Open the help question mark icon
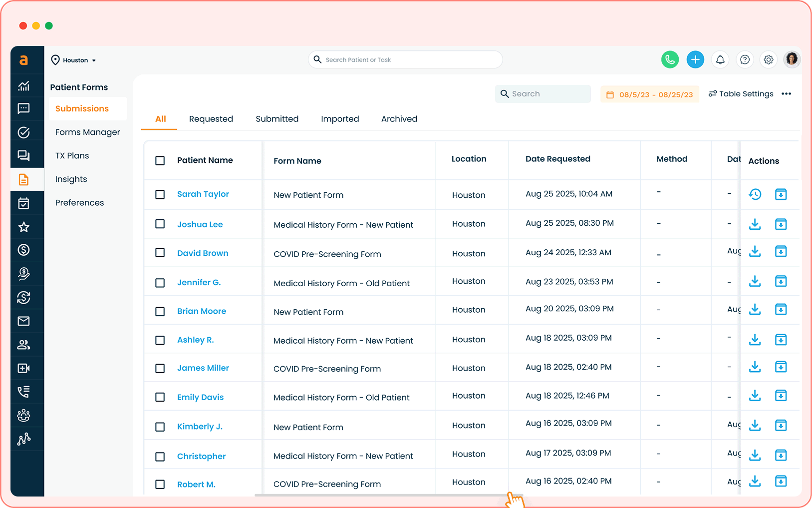This screenshot has height=508, width=812. [745, 60]
